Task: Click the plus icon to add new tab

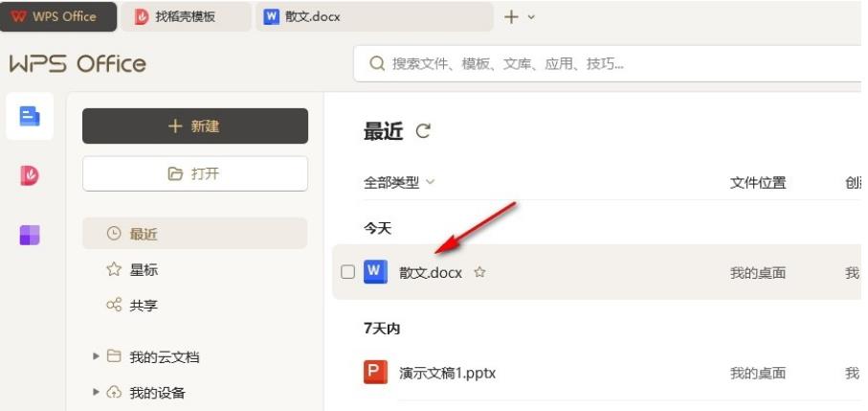Action: 511,17
